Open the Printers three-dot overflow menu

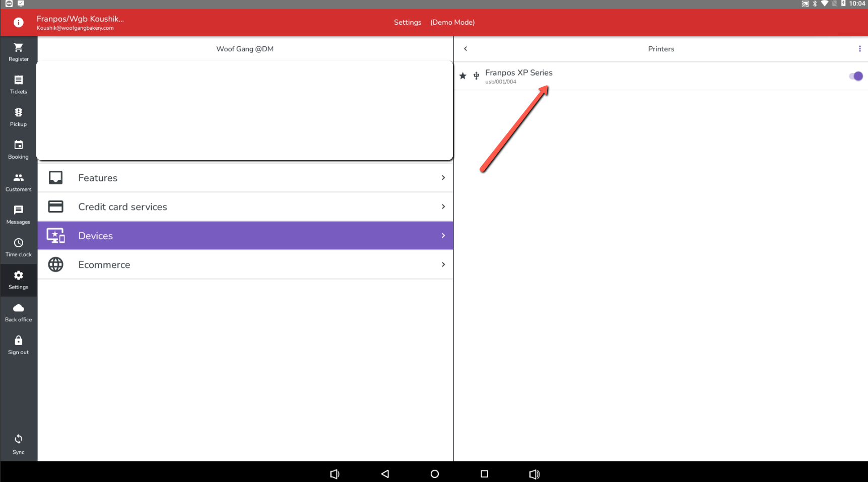coord(859,49)
